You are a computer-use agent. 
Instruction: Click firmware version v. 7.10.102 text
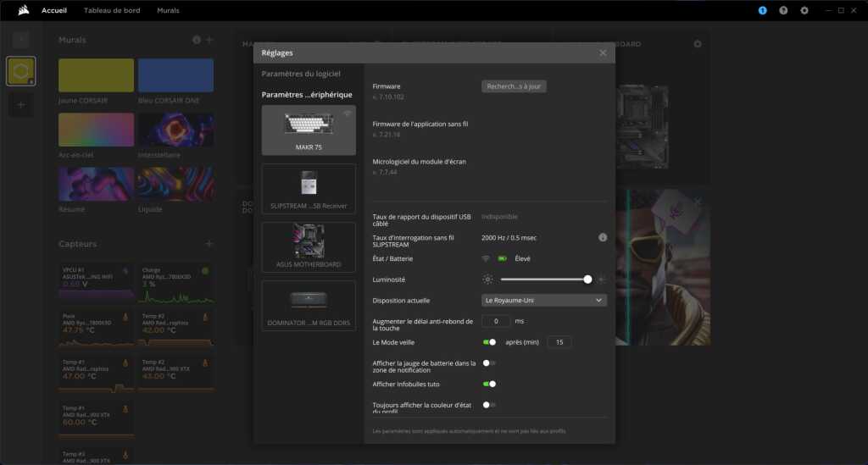388,97
